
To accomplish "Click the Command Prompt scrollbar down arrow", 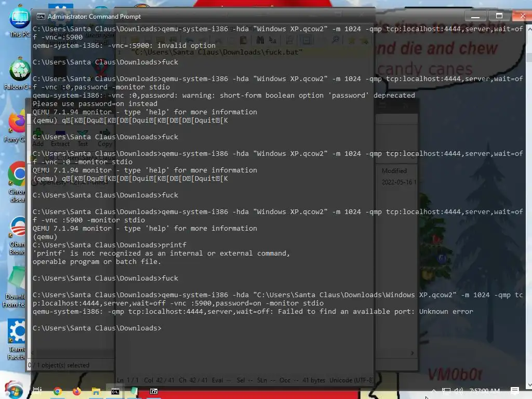I will click(x=529, y=385).
